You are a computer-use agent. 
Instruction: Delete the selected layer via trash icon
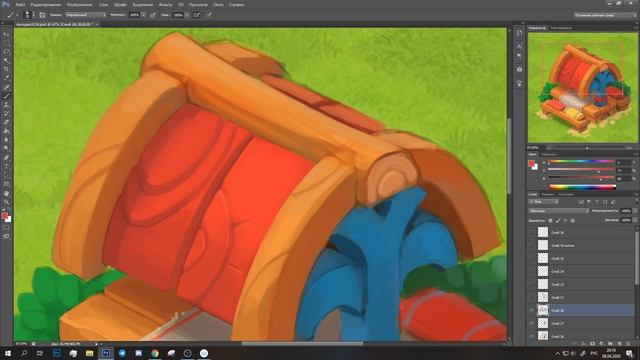628,344
